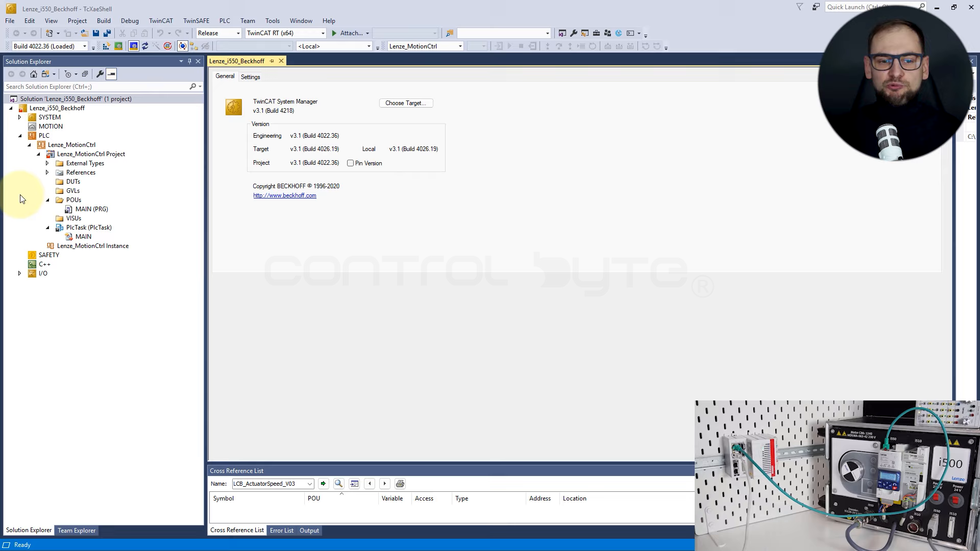The width and height of the screenshot is (980, 551).
Task: Click the print icon in Cross Reference List
Action: (x=400, y=484)
